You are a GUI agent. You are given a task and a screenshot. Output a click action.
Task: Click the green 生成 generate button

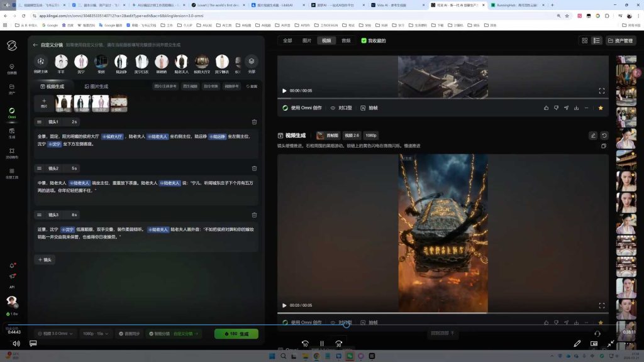pyautogui.click(x=236, y=334)
